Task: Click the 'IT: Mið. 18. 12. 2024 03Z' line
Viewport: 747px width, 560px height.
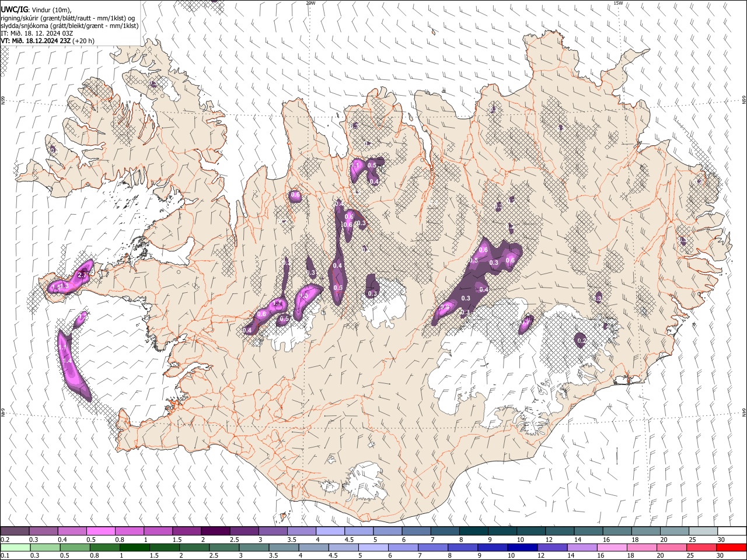Action: 37,33
